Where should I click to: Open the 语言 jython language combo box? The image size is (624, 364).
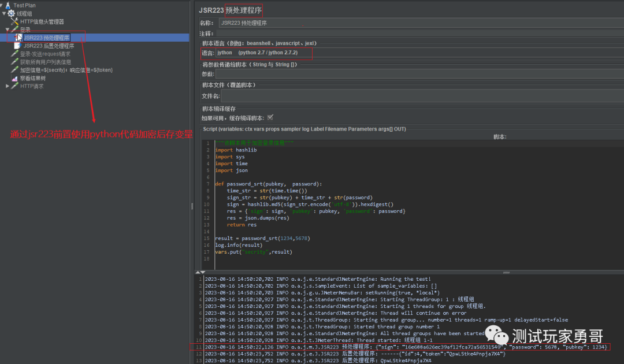(420, 53)
